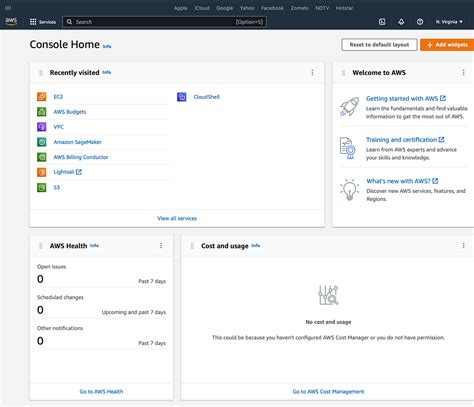The width and height of the screenshot is (474, 407).
Task: Grab the Cost and usage drag handle
Action: point(192,246)
